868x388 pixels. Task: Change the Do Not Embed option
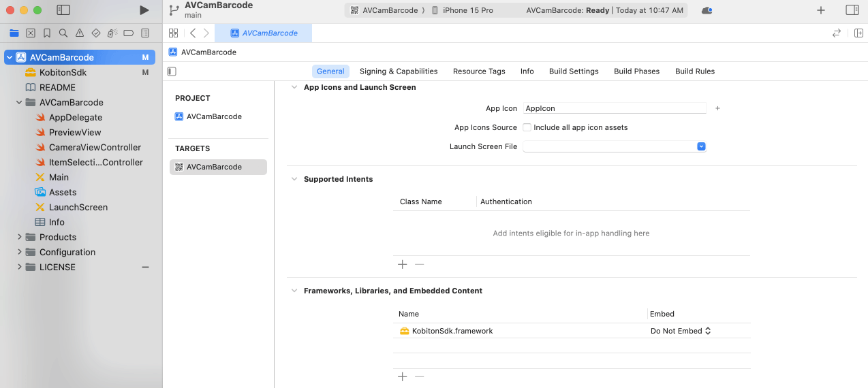tap(681, 331)
